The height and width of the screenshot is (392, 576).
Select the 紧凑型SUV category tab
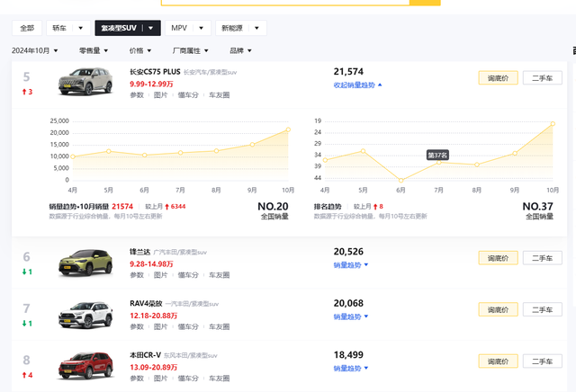[x=119, y=28]
